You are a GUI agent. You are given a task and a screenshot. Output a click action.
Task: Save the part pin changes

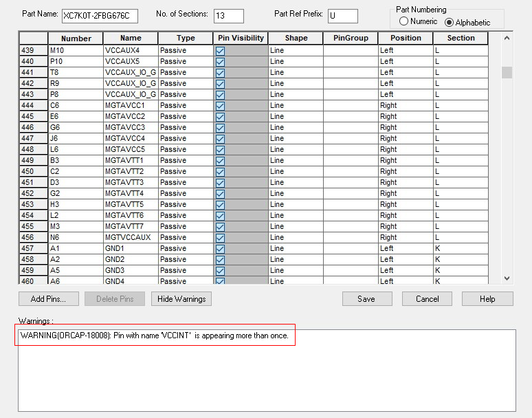click(x=367, y=299)
